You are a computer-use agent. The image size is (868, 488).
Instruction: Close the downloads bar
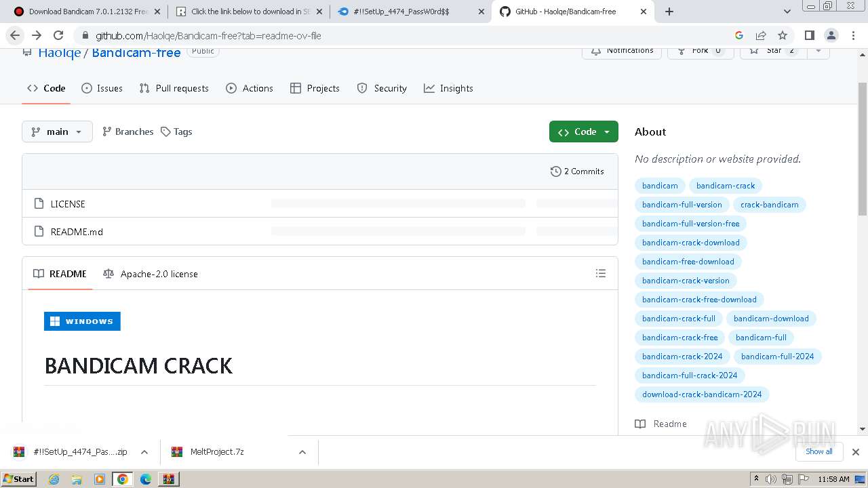[x=855, y=452]
